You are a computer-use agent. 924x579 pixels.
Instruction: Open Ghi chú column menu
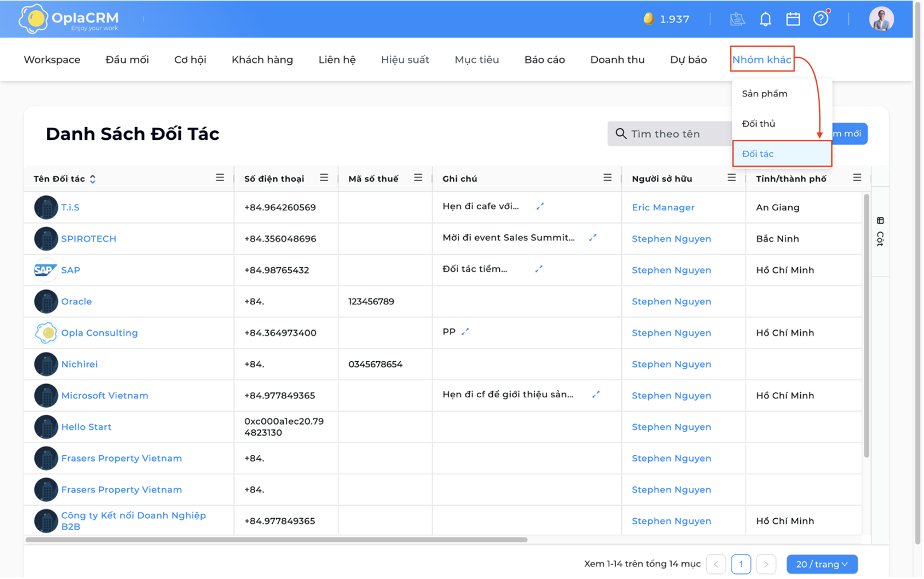click(x=607, y=178)
